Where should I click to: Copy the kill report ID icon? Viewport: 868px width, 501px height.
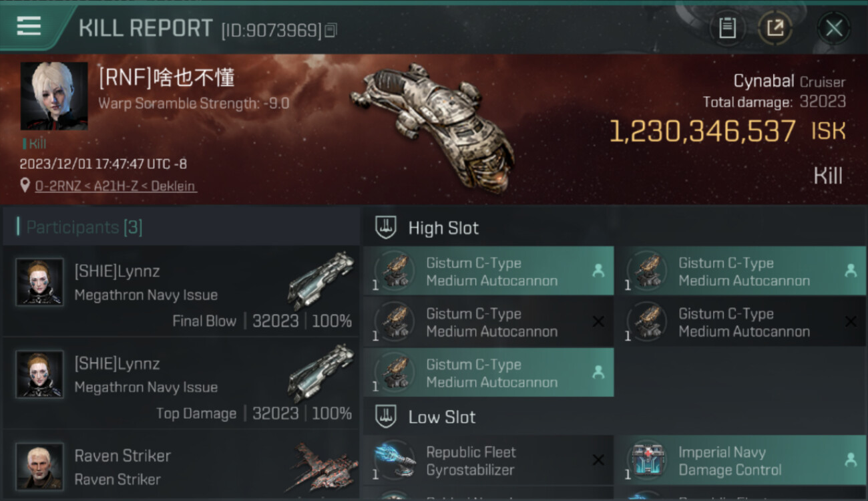331,30
